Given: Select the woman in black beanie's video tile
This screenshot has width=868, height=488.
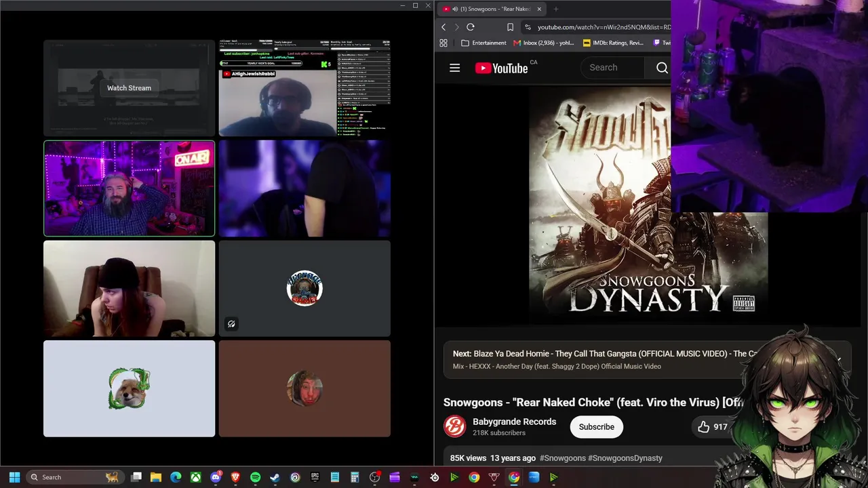Looking at the screenshot, I should [x=129, y=289].
